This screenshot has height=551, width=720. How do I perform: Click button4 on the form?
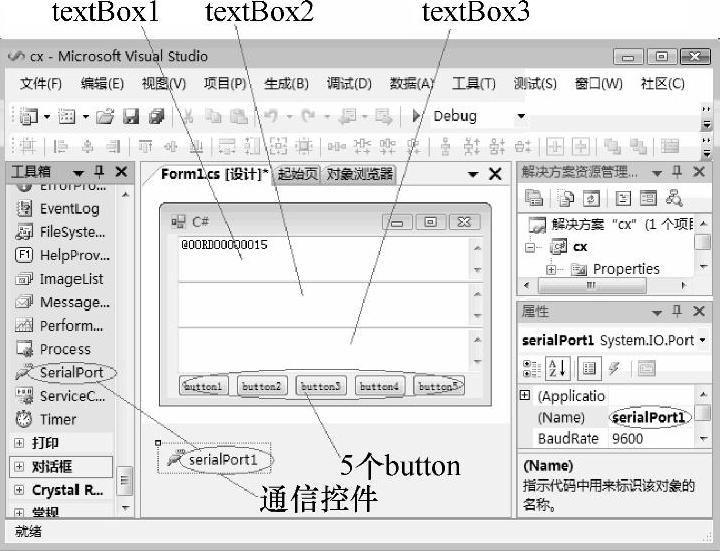coord(379,386)
